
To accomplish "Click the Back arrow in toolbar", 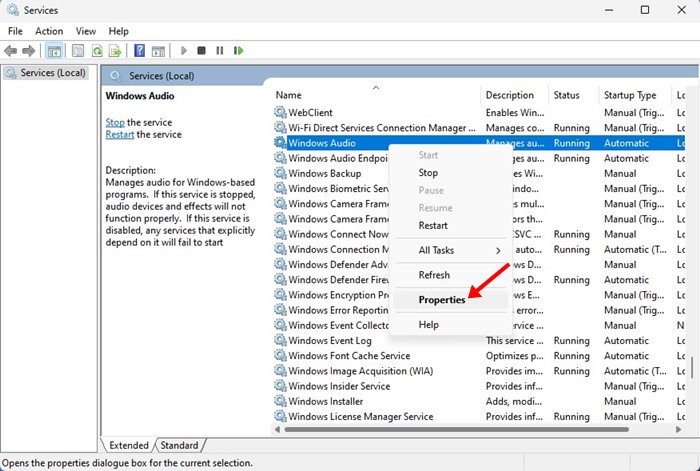I will (x=12, y=50).
